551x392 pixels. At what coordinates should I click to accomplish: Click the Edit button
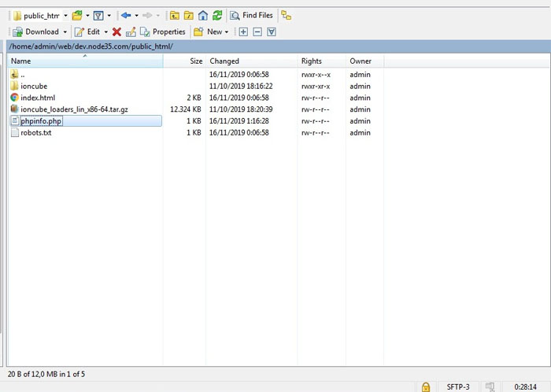[87, 32]
